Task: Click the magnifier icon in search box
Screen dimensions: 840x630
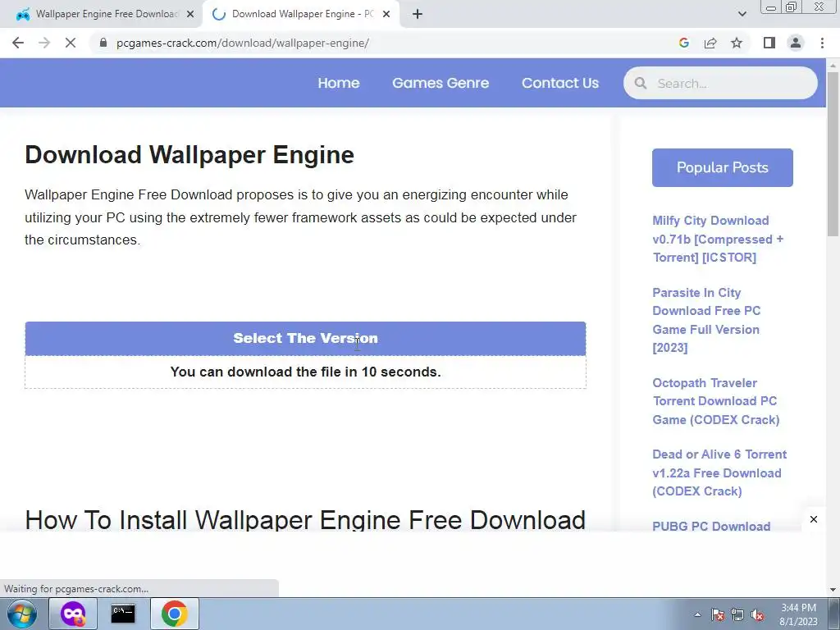Action: (x=640, y=83)
